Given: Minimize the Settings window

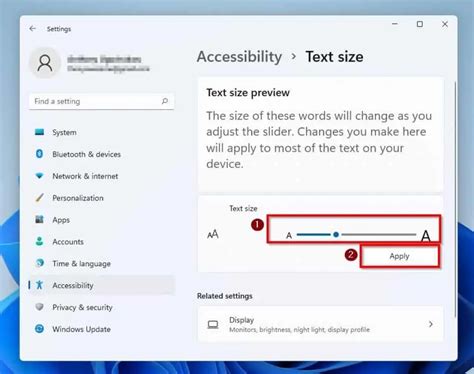Looking at the screenshot, I should tap(395, 24).
